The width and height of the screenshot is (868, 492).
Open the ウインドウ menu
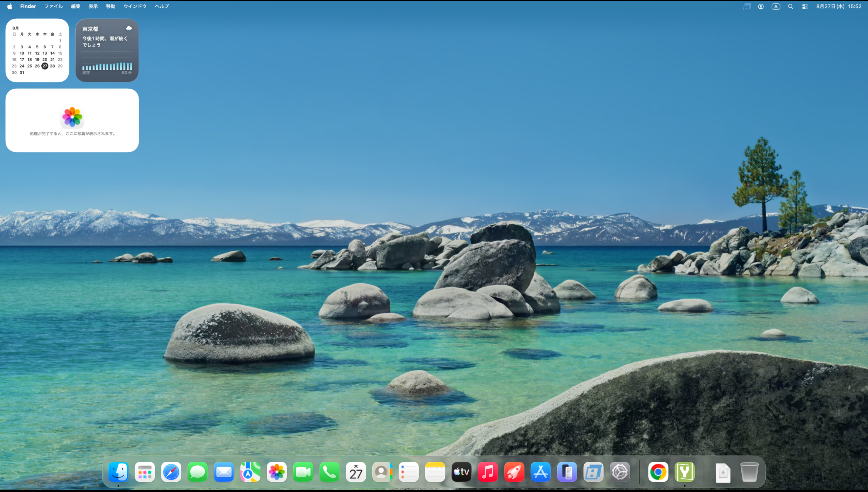tap(135, 6)
